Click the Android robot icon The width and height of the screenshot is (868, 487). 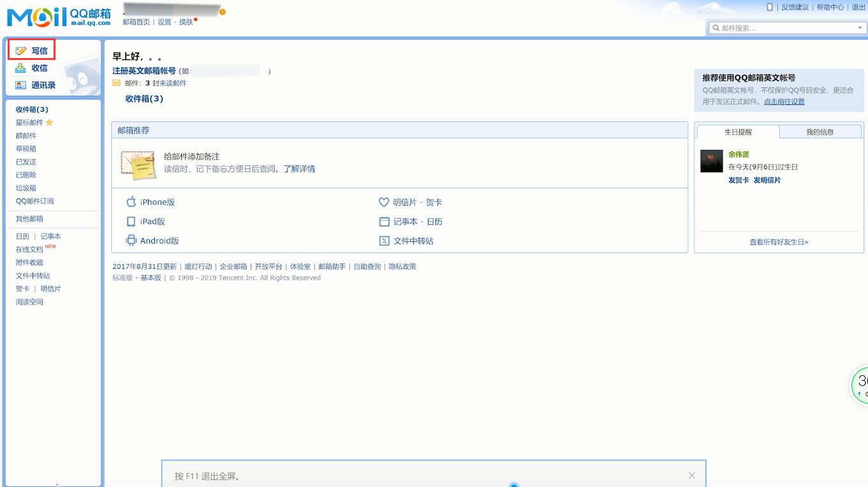point(131,241)
